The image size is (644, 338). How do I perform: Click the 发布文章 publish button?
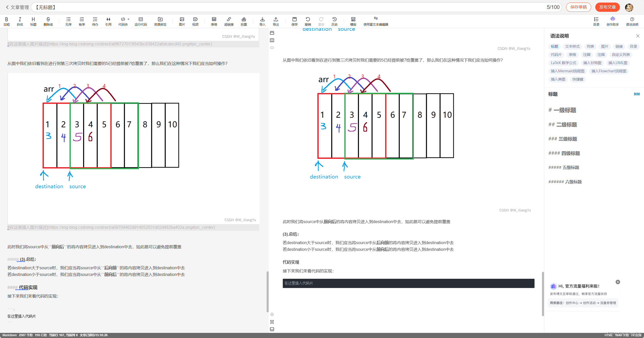[607, 7]
